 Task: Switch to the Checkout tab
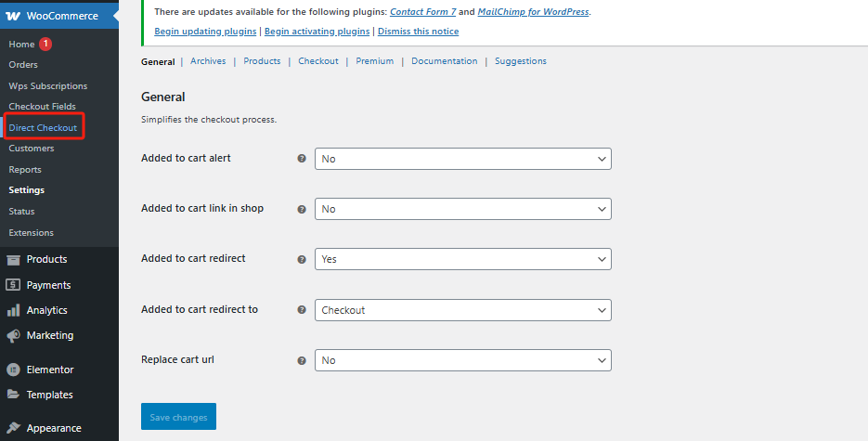click(x=317, y=61)
